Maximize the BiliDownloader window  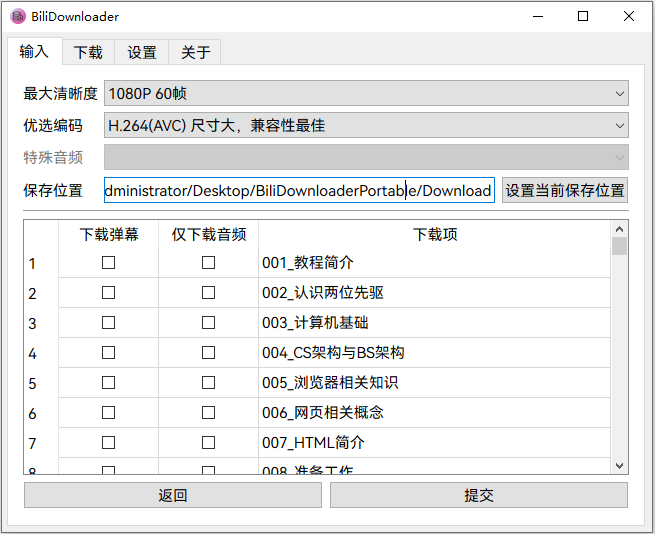pyautogui.click(x=583, y=16)
